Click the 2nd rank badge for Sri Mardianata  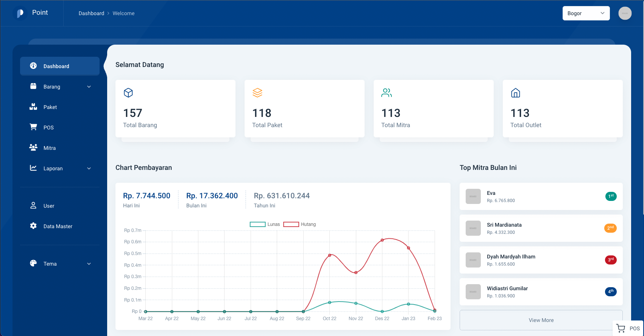(x=611, y=228)
